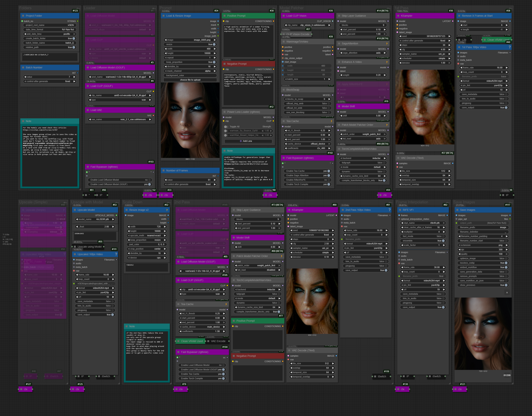532x416 pixels.
Task: Click the Save Images output preview thumbnail
Action: [x=483, y=333]
